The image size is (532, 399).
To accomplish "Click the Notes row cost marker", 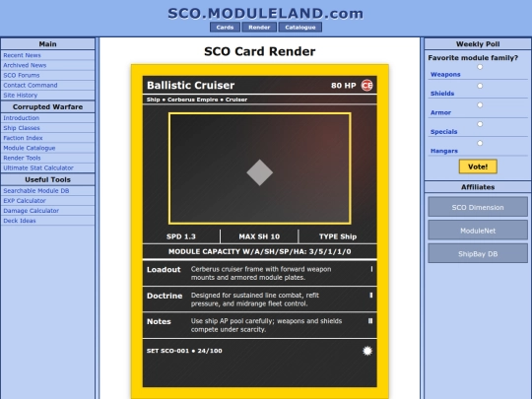I will pyautogui.click(x=370, y=321).
